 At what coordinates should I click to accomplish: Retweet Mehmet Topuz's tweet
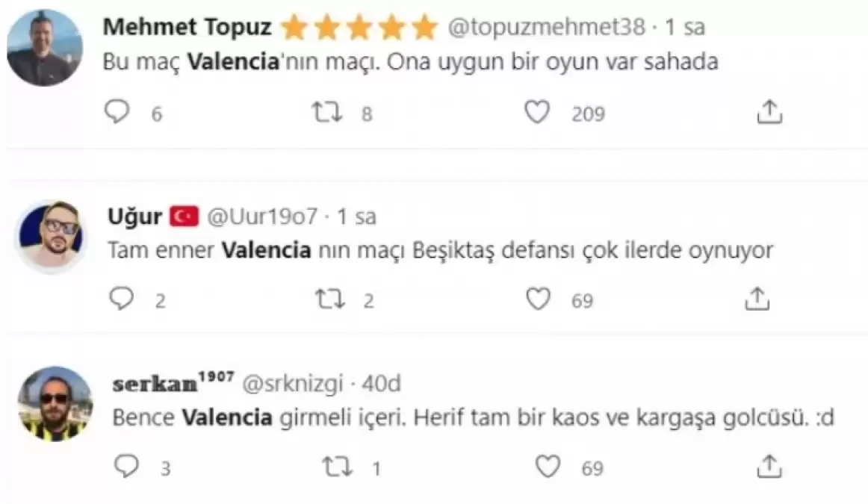tap(327, 113)
